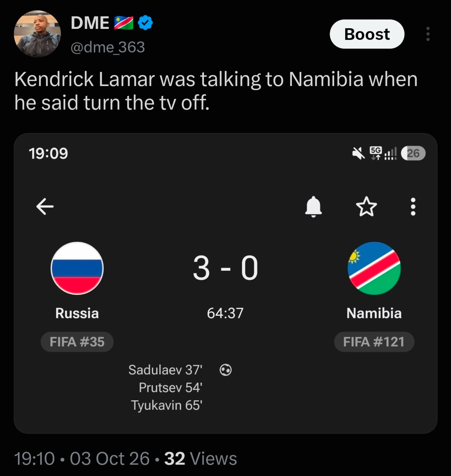Toggle the favorite star for the match
Screen dimensions: 451x476
[x=366, y=206]
